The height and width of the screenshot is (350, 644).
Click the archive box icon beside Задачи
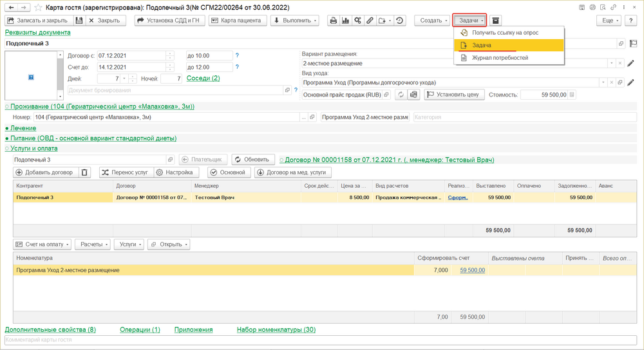[x=495, y=21]
